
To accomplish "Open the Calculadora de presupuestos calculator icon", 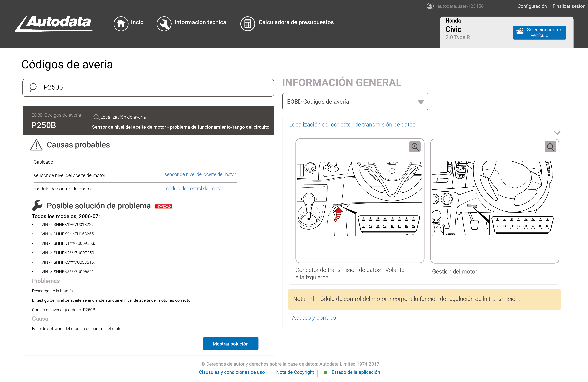I will 248,23.
